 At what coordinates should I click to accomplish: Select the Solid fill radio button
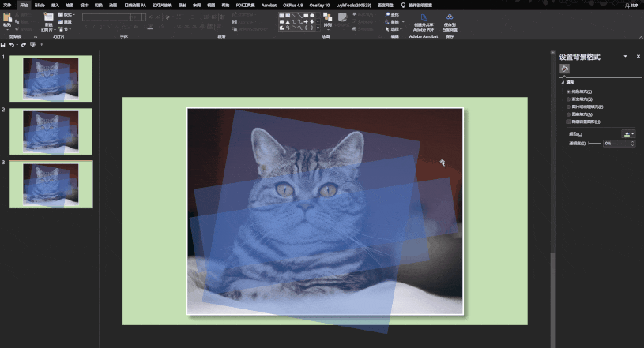(568, 92)
